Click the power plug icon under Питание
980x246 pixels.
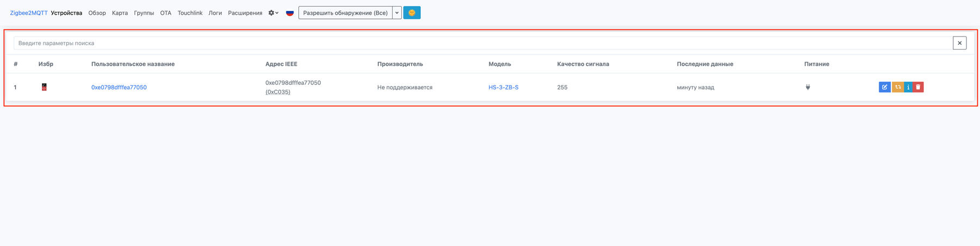pos(808,87)
